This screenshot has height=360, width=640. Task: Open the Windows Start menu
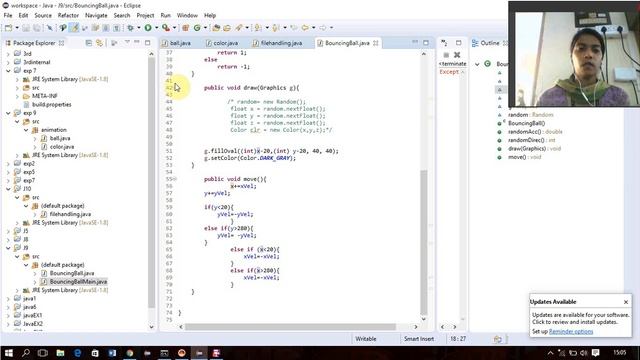(x=9, y=353)
